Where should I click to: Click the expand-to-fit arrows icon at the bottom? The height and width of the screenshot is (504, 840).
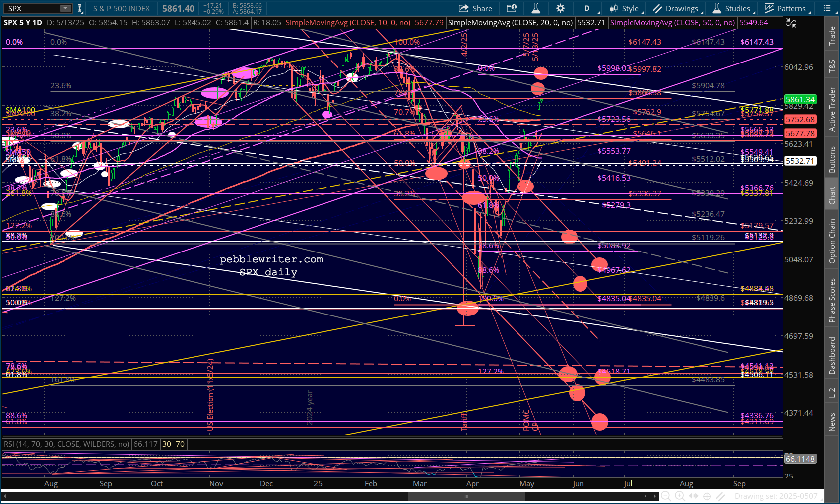click(x=694, y=496)
